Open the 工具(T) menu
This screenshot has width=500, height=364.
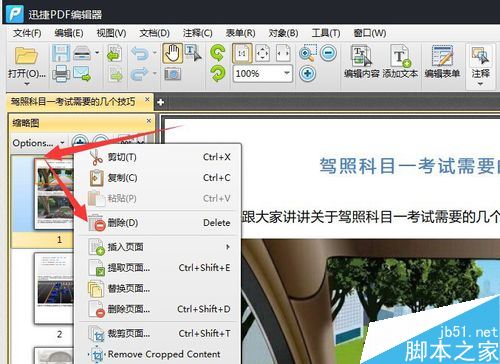326,33
